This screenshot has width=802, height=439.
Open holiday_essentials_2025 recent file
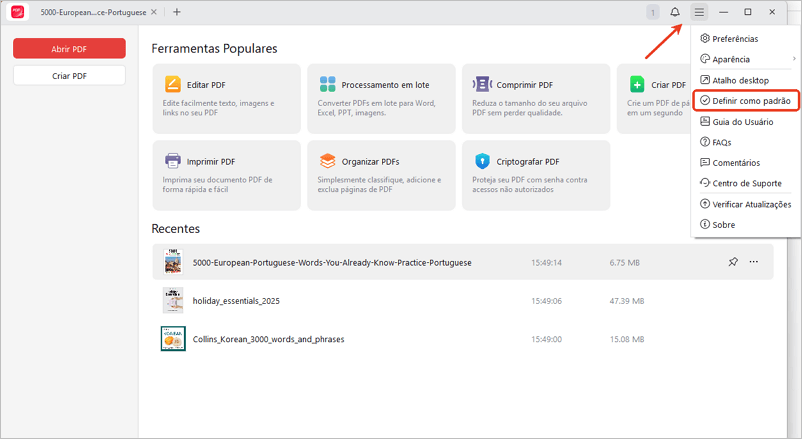tap(236, 301)
